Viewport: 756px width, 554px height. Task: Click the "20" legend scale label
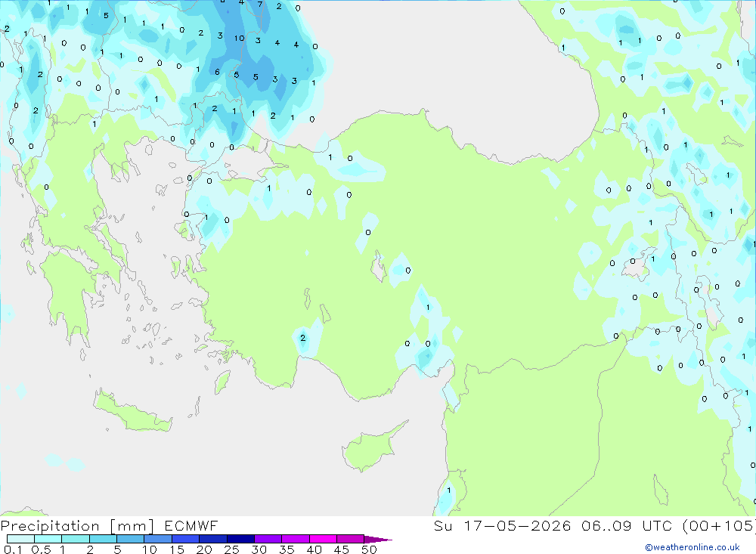point(204,549)
